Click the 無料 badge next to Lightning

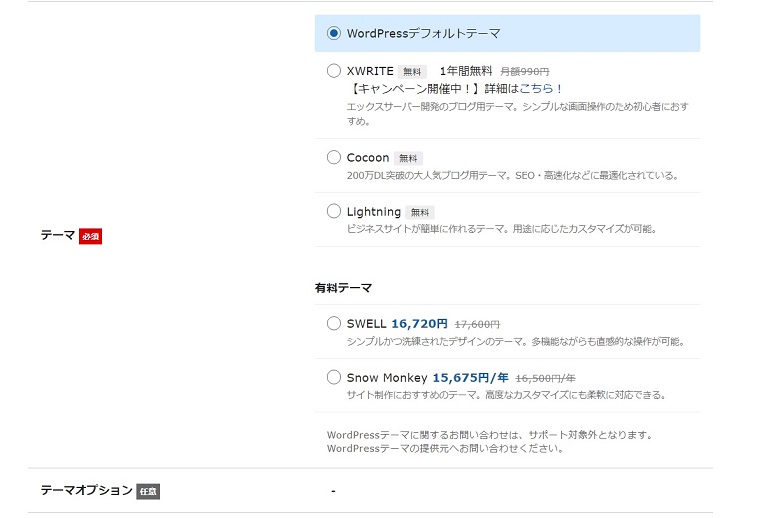click(x=420, y=212)
